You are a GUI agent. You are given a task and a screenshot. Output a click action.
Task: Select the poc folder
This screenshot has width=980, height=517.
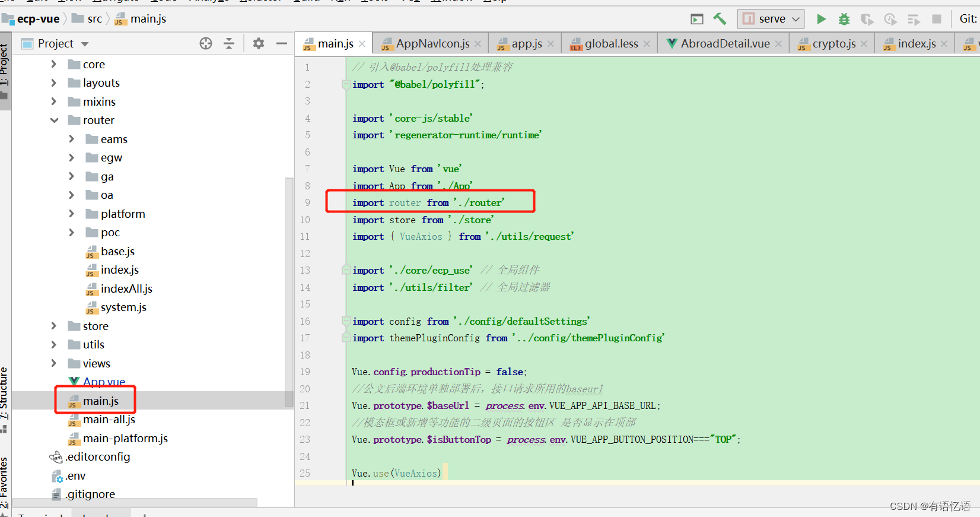pyautogui.click(x=103, y=232)
